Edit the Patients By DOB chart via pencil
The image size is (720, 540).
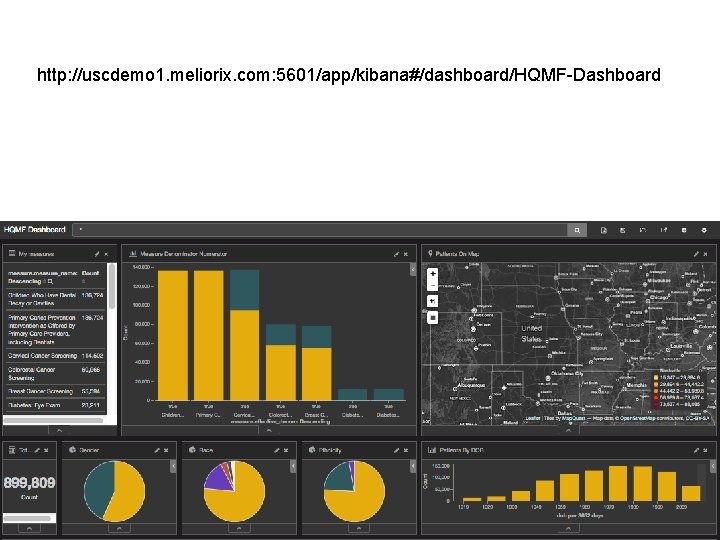coord(697,450)
